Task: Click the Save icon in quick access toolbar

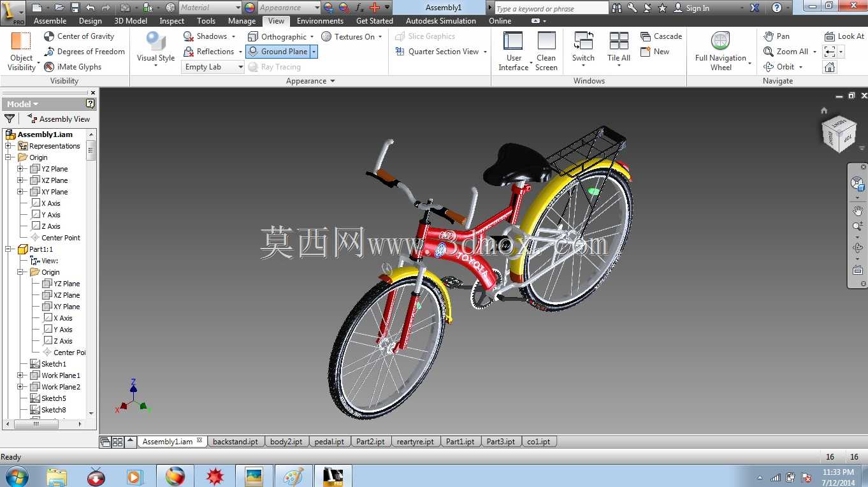Action: point(75,8)
